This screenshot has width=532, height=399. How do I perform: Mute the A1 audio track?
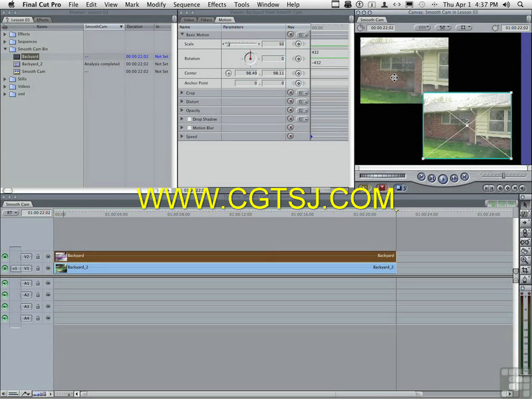click(x=5, y=283)
